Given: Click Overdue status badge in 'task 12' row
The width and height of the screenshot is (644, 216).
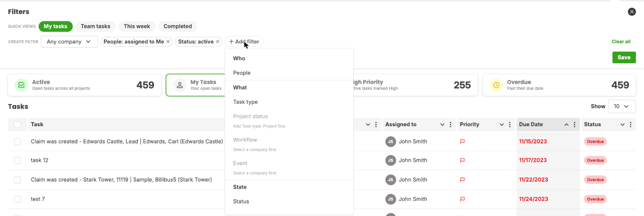Looking at the screenshot, I should [595, 160].
